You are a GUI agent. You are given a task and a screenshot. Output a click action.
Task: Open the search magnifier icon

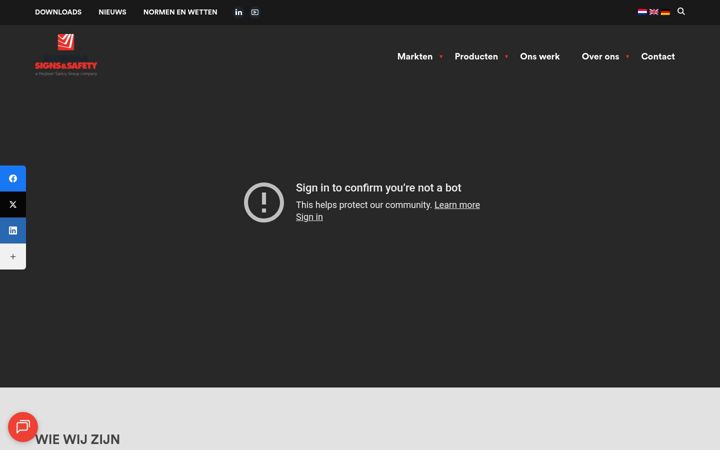tap(681, 11)
